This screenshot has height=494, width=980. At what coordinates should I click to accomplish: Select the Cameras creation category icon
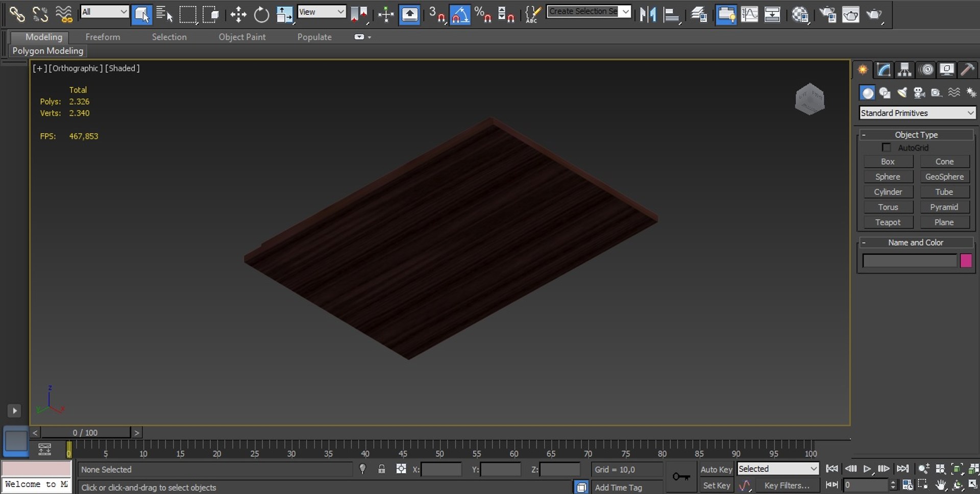coord(919,93)
